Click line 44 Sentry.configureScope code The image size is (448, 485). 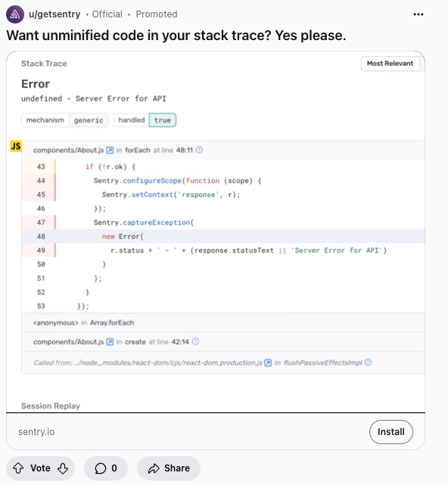[x=178, y=181]
